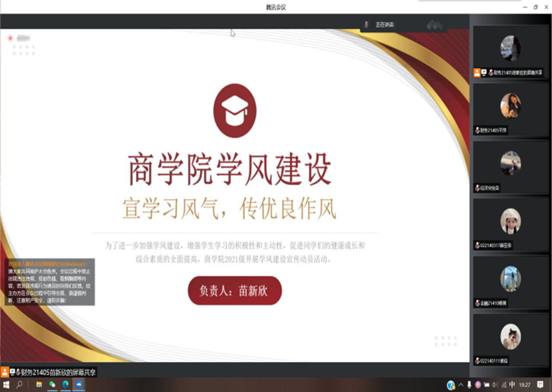Click Tencent Meeting icon in taskbar

[x=79, y=384]
